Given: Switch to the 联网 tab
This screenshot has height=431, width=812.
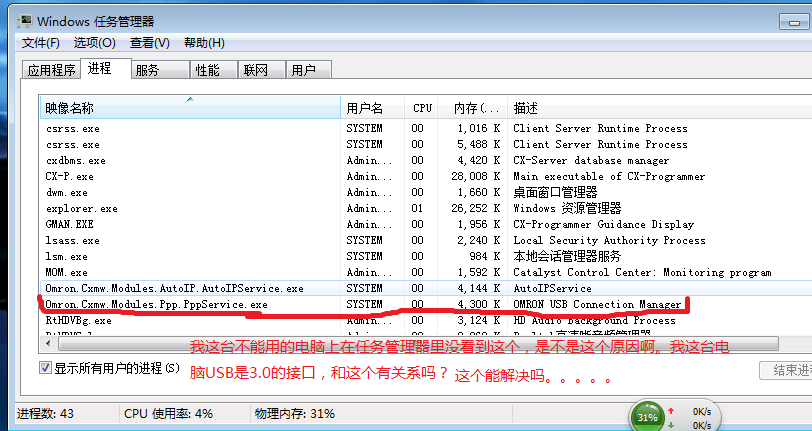Looking at the screenshot, I should pos(255,70).
